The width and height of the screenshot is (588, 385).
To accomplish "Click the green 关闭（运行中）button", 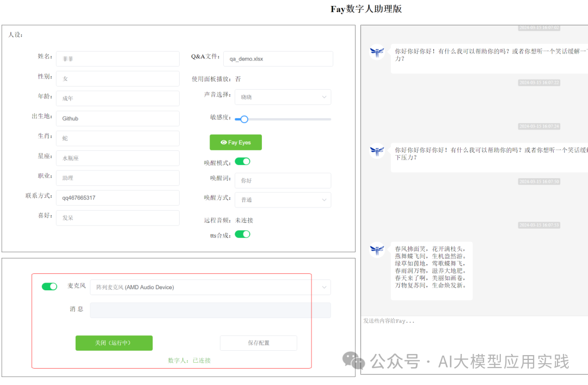I will (114, 343).
